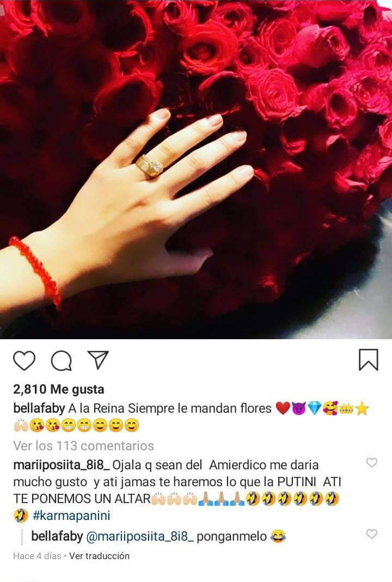Save the post with the bookmark icon
The height and width of the screenshot is (582, 392).
pos(368,359)
